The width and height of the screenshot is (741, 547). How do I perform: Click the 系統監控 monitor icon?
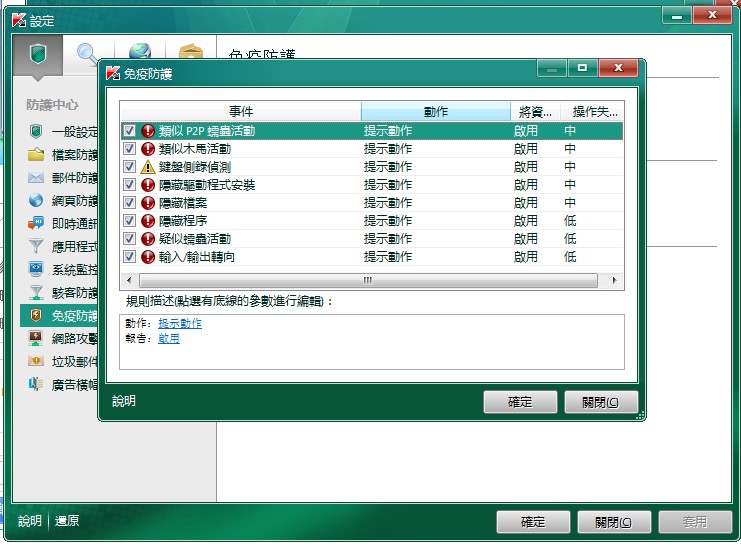point(36,269)
